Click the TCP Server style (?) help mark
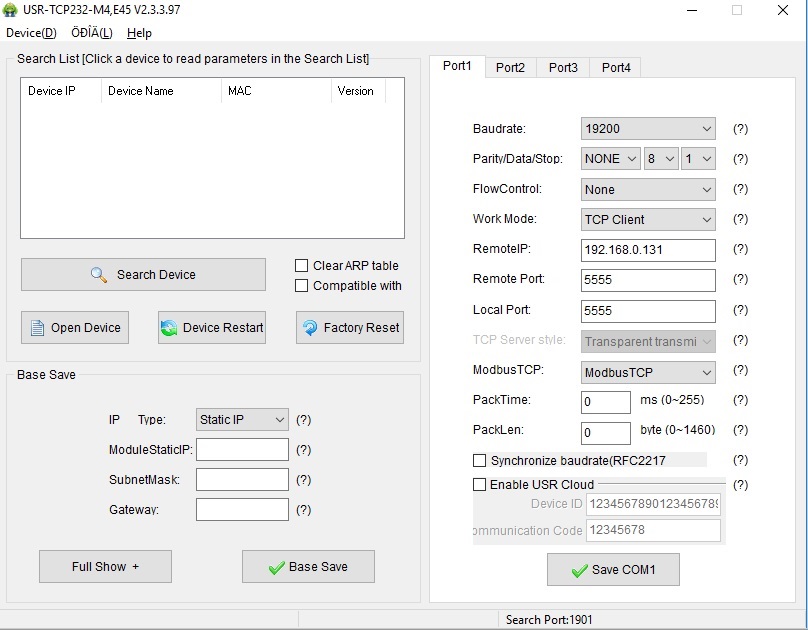 pyautogui.click(x=740, y=340)
